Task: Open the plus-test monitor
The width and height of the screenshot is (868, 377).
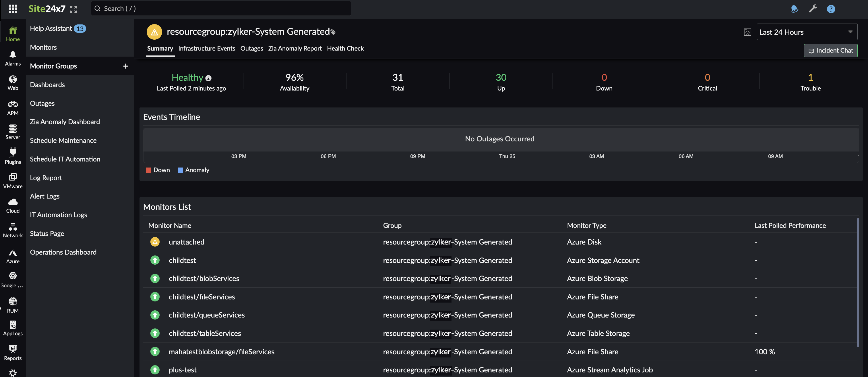Action: (183, 370)
